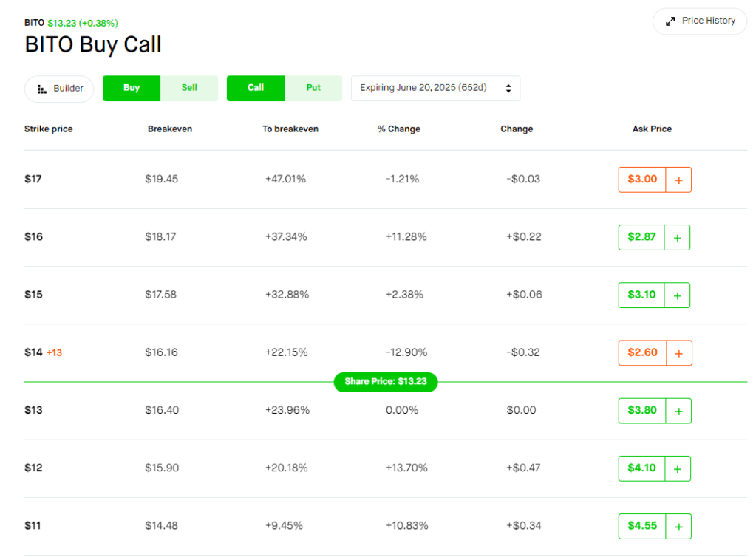Switch to Sell side toggle
The image size is (756, 557).
189,88
